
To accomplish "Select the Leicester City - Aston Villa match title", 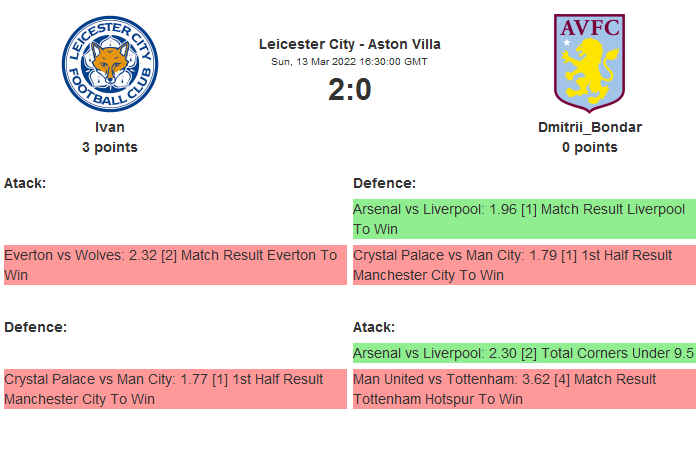I will pyautogui.click(x=349, y=44).
